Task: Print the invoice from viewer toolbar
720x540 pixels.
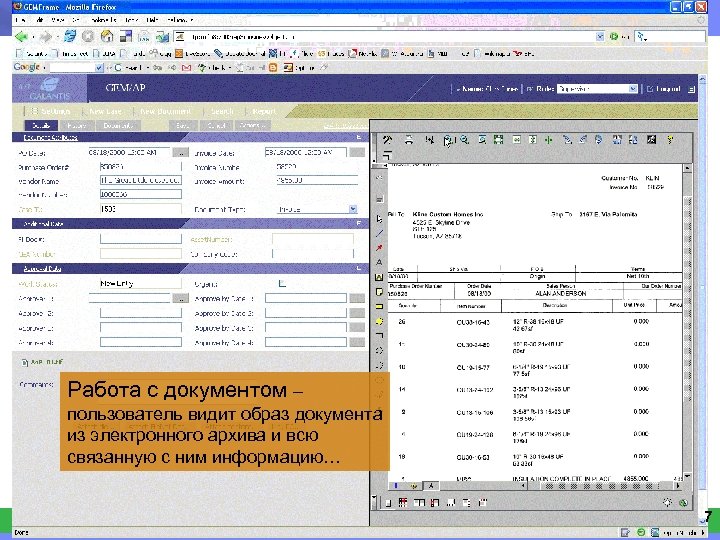Action: tap(409, 140)
